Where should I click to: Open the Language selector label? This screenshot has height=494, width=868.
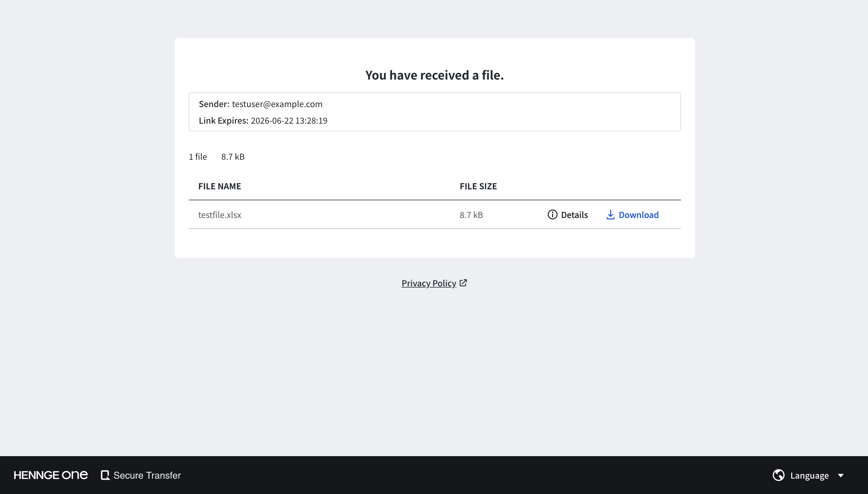click(809, 475)
